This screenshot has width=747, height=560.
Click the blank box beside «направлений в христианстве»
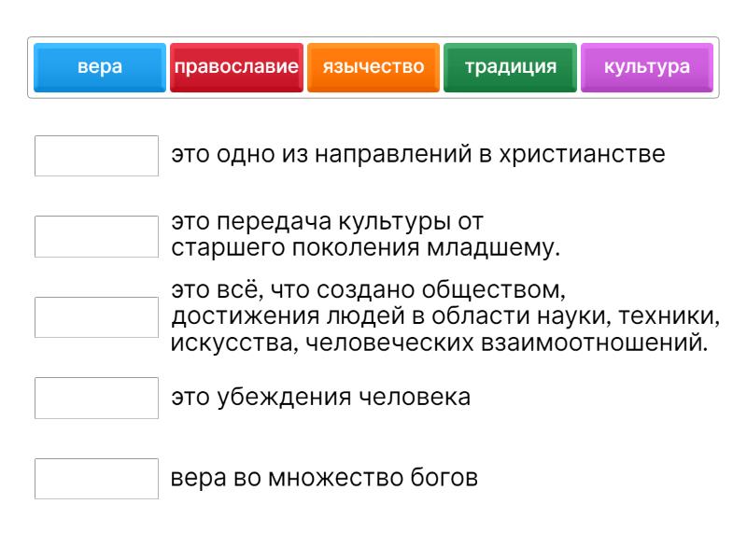pos(96,156)
